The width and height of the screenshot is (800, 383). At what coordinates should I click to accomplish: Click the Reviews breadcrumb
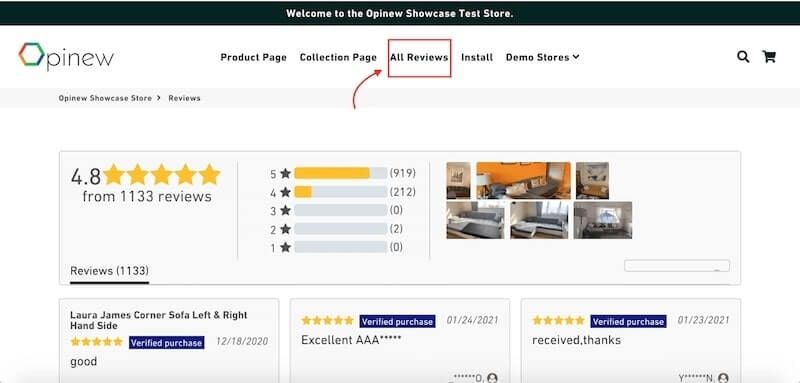pyautogui.click(x=184, y=98)
